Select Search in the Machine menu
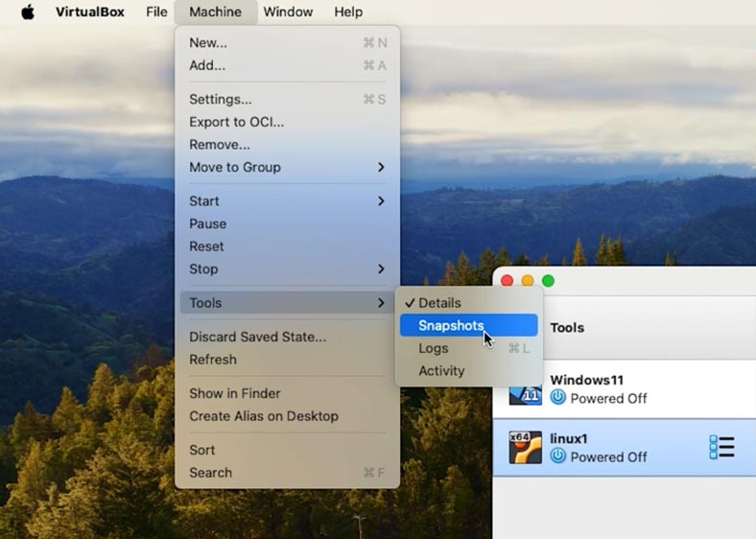Viewport: 756px width, 539px height. pyautogui.click(x=288, y=473)
